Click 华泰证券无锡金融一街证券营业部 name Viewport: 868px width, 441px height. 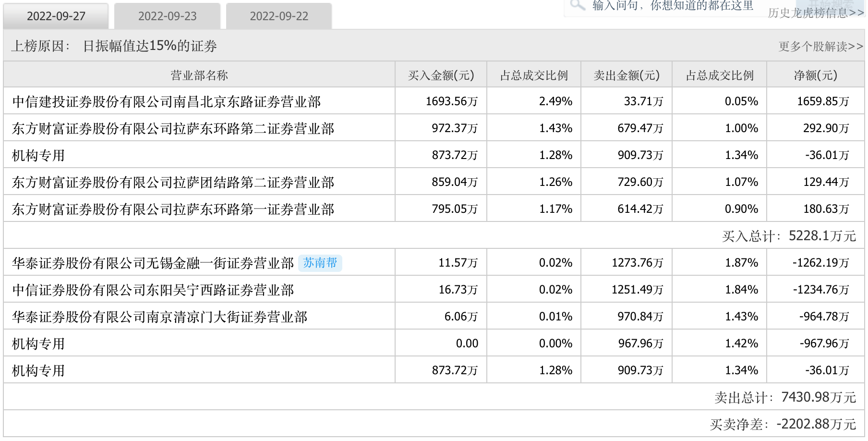point(153,263)
